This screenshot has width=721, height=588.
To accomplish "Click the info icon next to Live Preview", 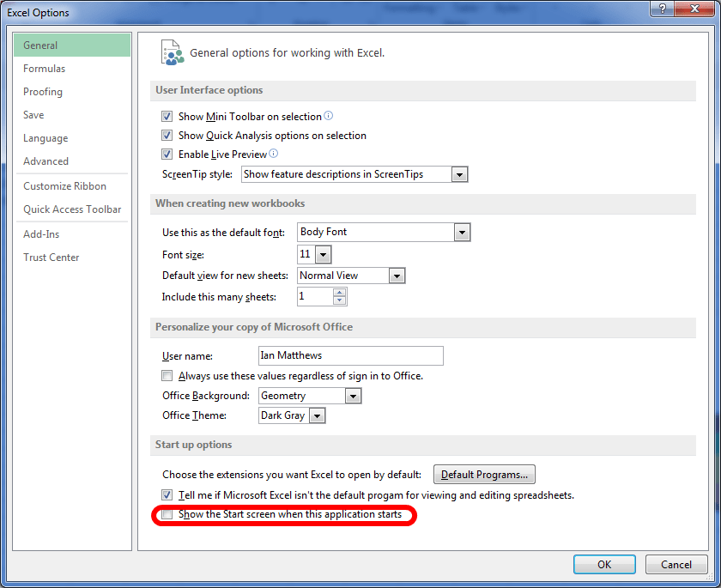I will [x=274, y=154].
